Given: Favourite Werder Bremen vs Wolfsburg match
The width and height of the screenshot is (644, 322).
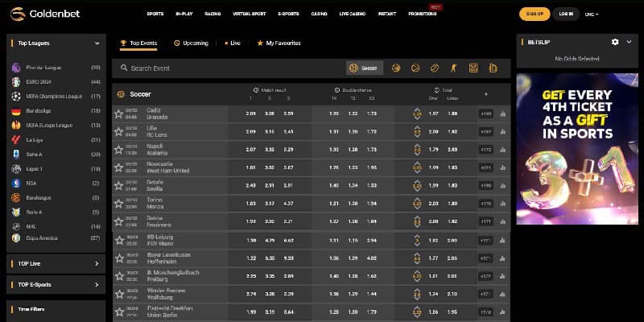Looking at the screenshot, I should (119, 294).
